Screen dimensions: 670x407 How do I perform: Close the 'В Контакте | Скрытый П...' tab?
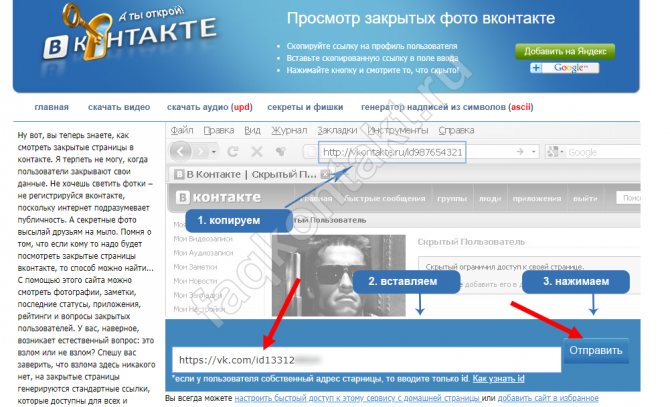[325, 174]
